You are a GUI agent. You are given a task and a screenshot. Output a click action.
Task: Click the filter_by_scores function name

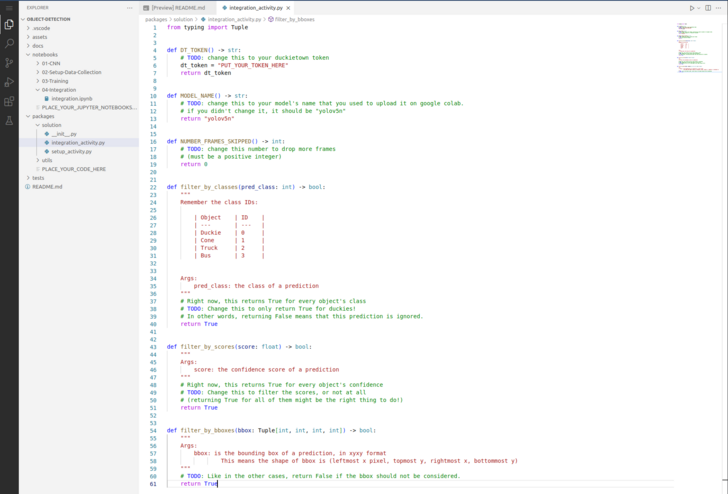pos(207,347)
